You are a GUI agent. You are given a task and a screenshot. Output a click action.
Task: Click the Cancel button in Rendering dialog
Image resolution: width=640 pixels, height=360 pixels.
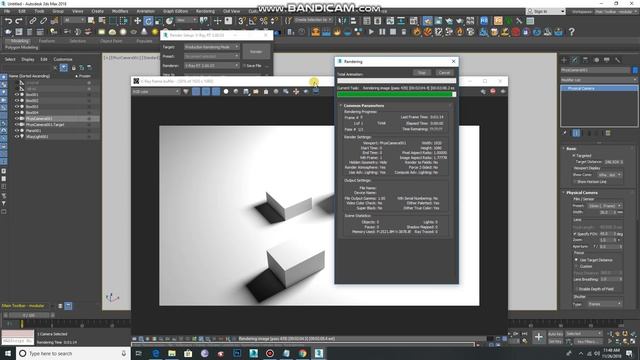tap(444, 73)
